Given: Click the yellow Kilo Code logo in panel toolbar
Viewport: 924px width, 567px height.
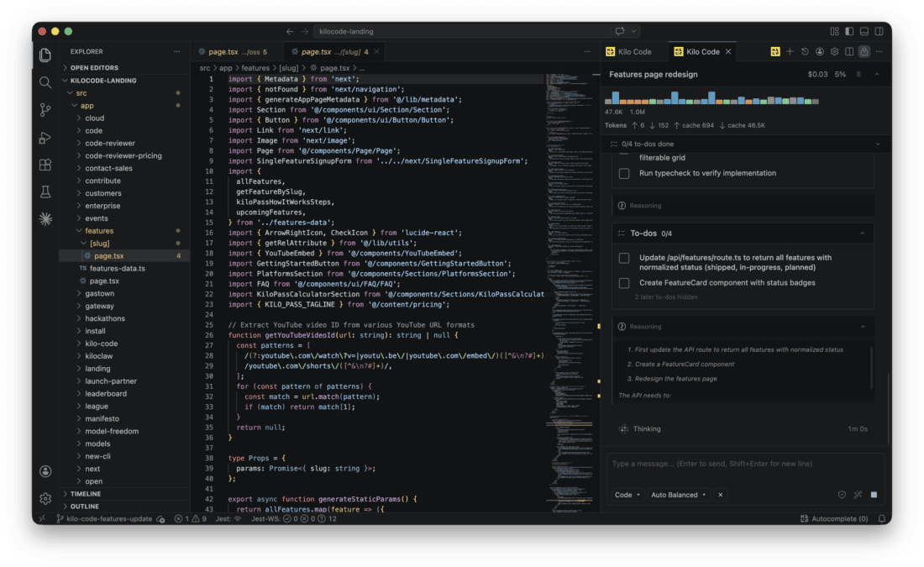Looking at the screenshot, I should coord(775,52).
